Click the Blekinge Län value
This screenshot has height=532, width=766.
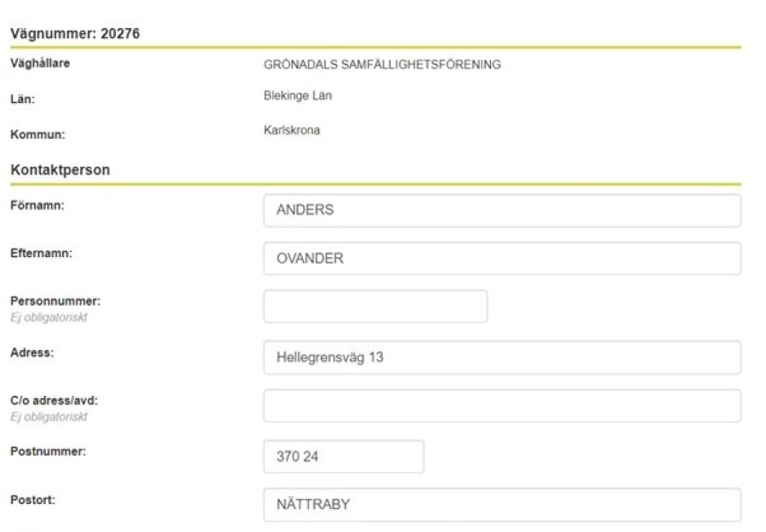pyautogui.click(x=298, y=95)
